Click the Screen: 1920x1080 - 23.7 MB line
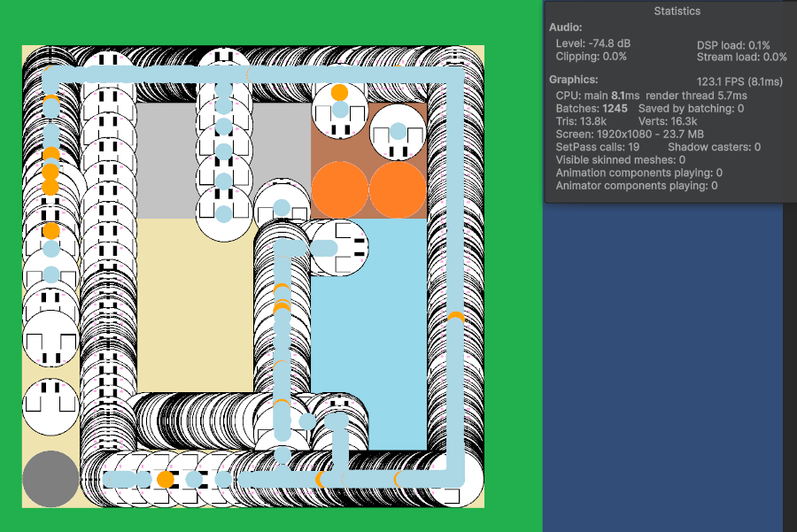This screenshot has height=532, width=797. pos(630,135)
